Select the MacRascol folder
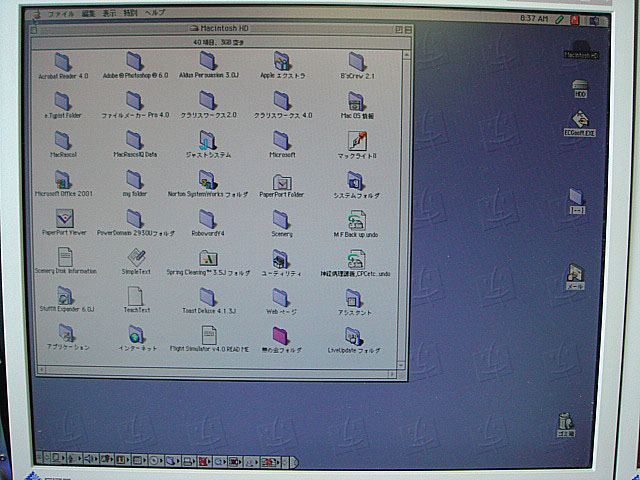Image resolution: width=640 pixels, height=480 pixels. point(63,141)
